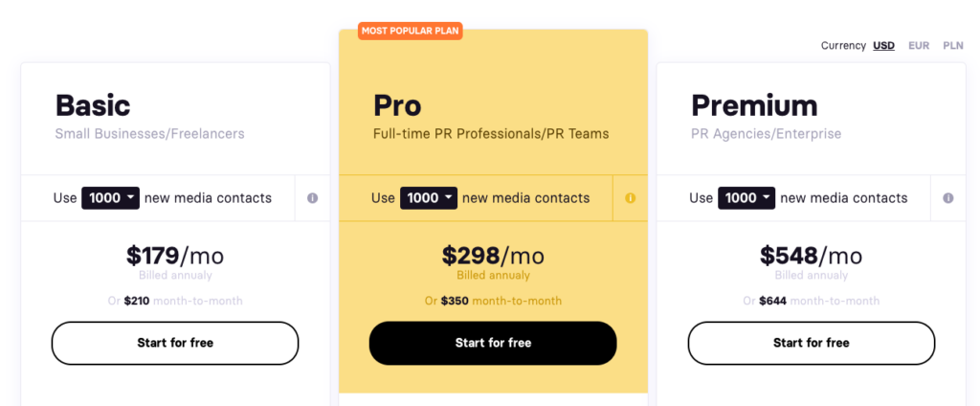Click the Premium plan heading

(754, 105)
